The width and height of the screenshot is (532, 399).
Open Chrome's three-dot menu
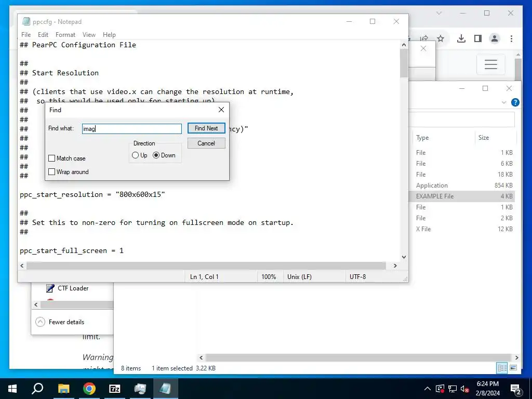pos(511,38)
